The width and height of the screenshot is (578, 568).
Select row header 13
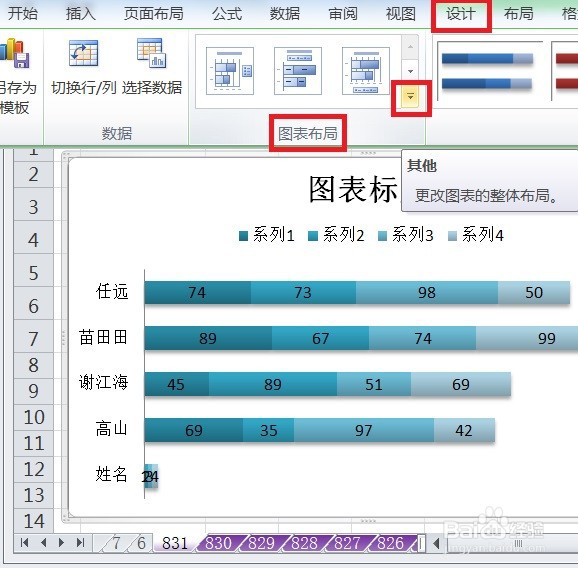[34, 495]
